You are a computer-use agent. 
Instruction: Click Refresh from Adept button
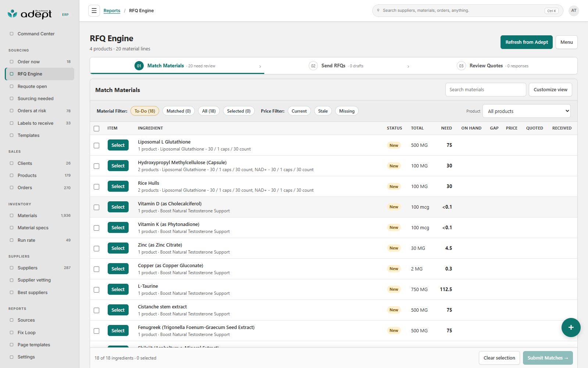point(526,42)
